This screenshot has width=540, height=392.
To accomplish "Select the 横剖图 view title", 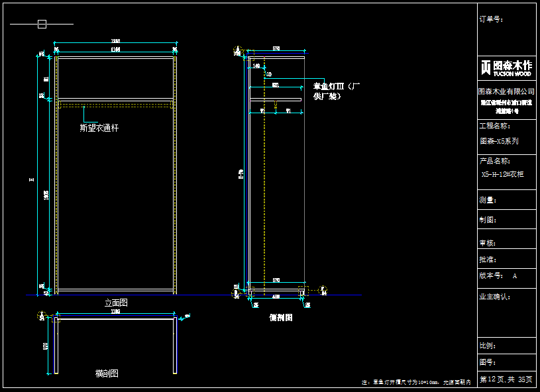I will 107,373.
